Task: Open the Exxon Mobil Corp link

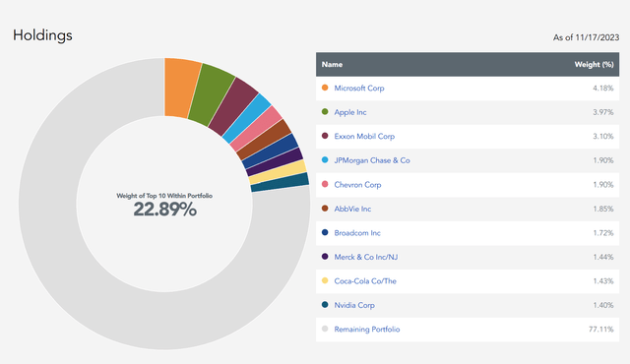Action: click(x=364, y=137)
